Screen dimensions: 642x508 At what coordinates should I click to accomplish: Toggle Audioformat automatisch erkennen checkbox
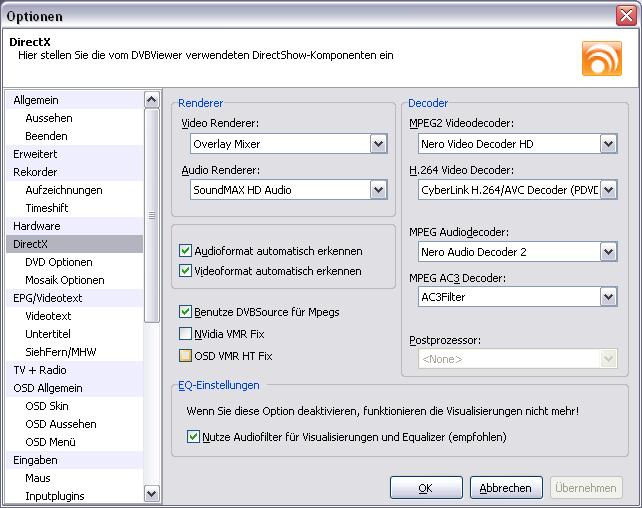185,251
